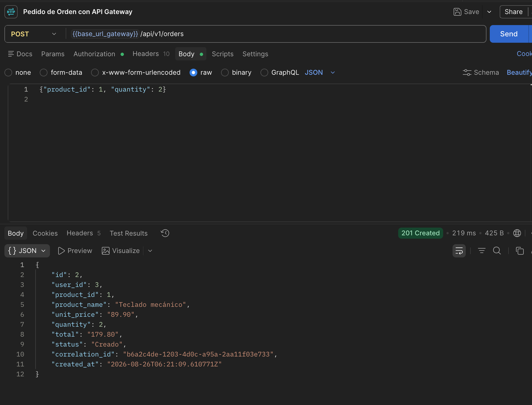Expand the Visualize options chevron
The image size is (532, 405).
(150, 251)
